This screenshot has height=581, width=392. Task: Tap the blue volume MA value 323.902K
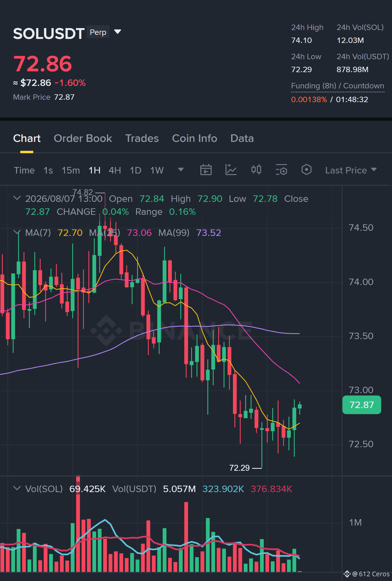coord(223,489)
